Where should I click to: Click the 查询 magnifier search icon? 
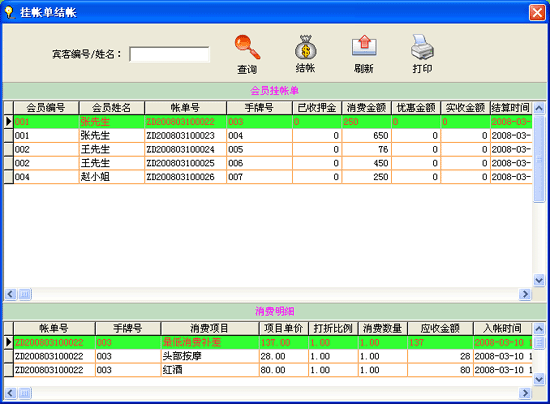(x=247, y=47)
